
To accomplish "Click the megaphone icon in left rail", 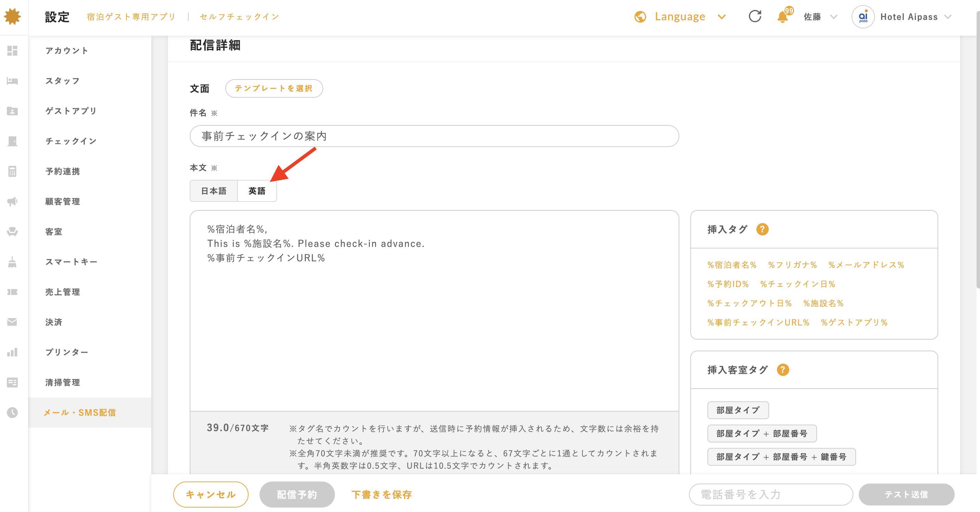I will tap(12, 202).
